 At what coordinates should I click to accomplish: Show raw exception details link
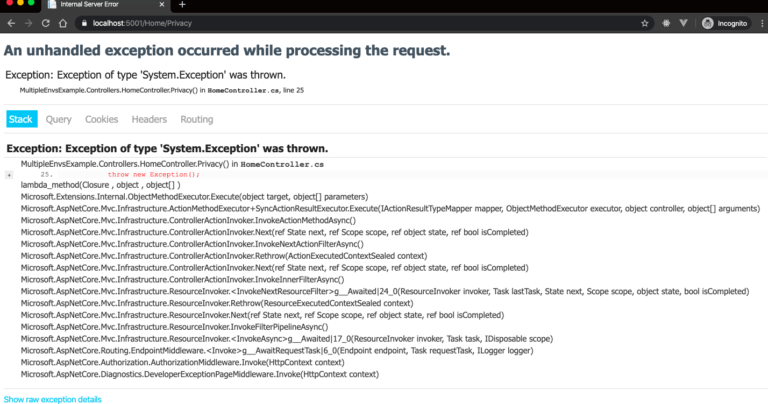[52, 399]
